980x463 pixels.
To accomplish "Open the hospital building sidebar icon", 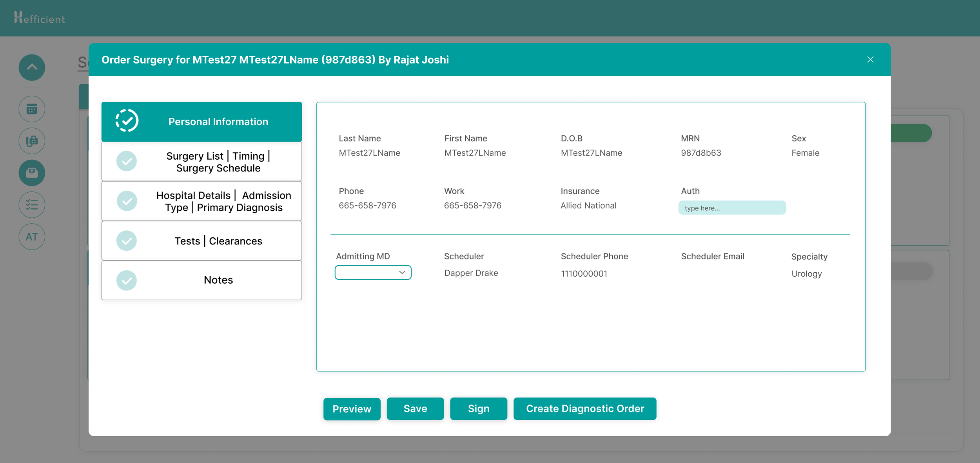I will (32, 141).
